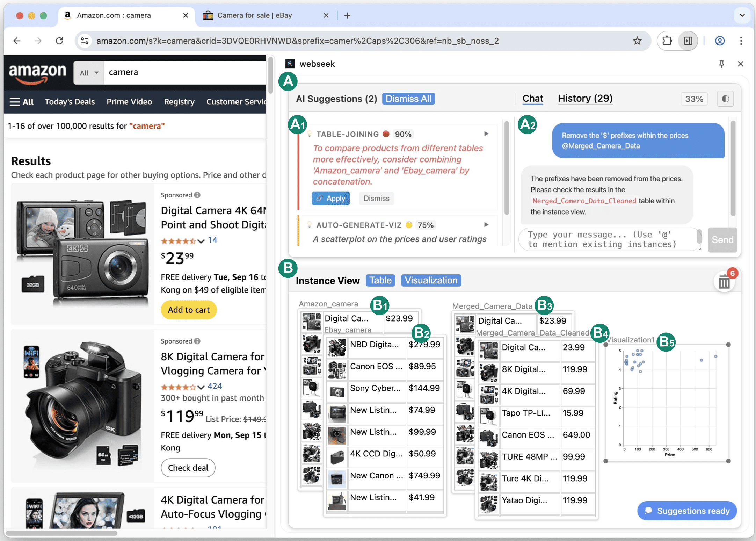This screenshot has height=541, width=756.
Task: Add the $23.99 camera to cart
Action: pos(189,310)
